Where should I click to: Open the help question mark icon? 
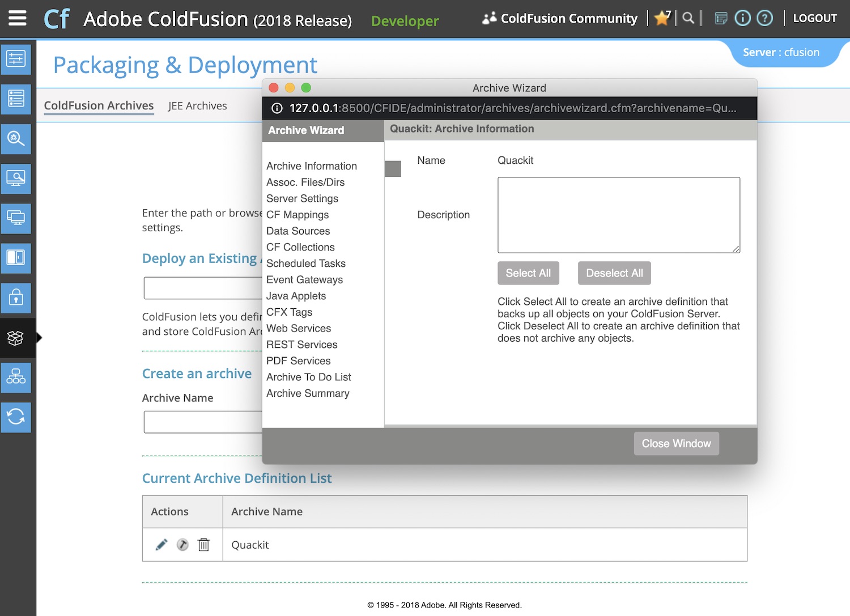pyautogui.click(x=765, y=18)
